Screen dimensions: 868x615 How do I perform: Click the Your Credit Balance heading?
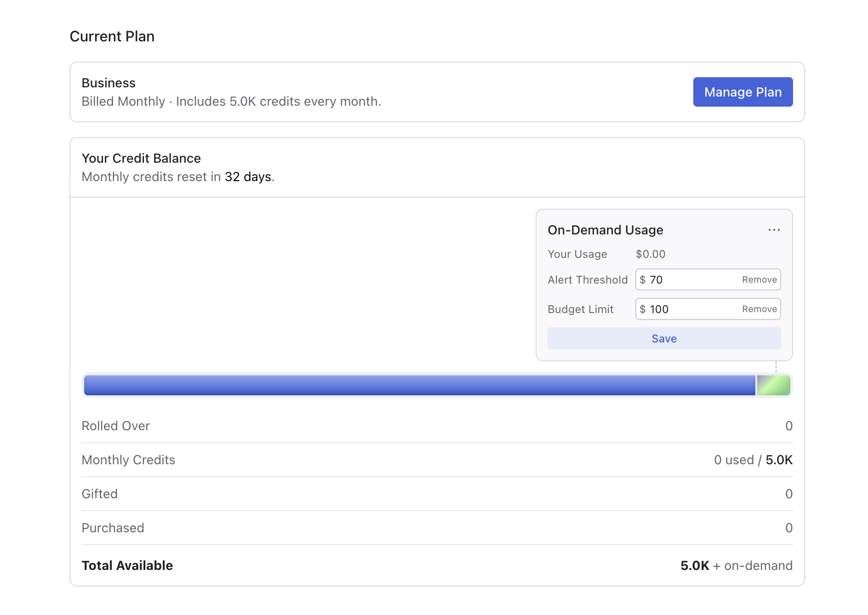pyautogui.click(x=141, y=158)
